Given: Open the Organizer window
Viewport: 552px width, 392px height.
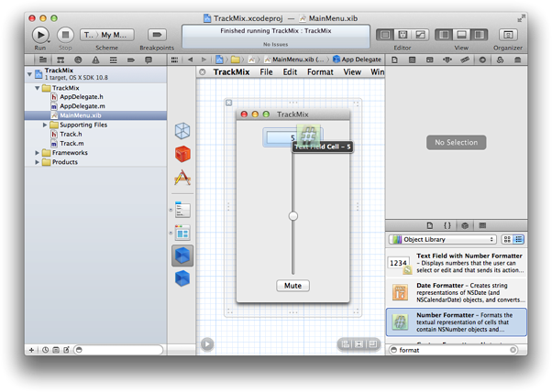Looking at the screenshot, I should coord(508,35).
